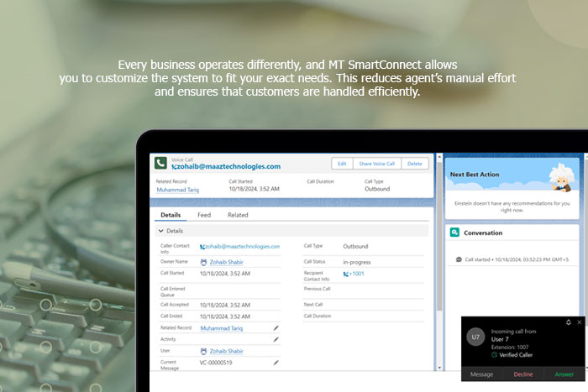Click Call Accepted date value
The image size is (588, 392).
pos(225,305)
